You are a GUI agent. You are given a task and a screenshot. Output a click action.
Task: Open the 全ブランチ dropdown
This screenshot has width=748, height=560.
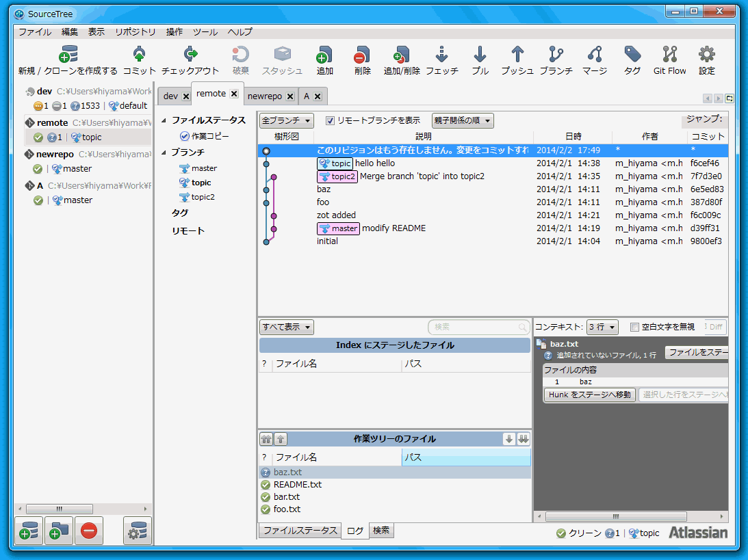[286, 121]
